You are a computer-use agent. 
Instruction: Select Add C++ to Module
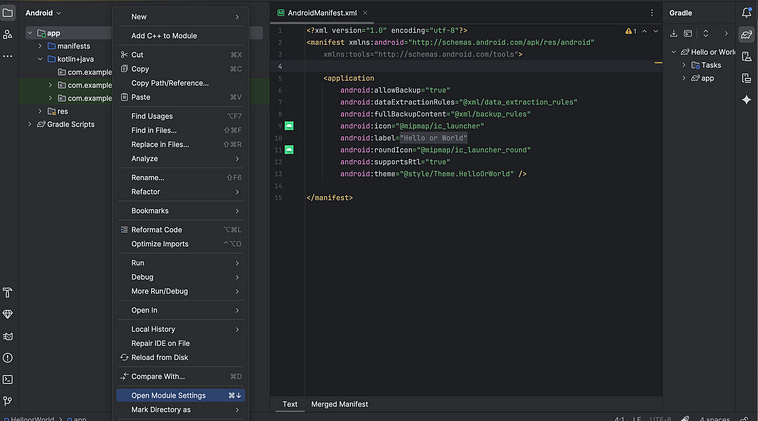180,35
